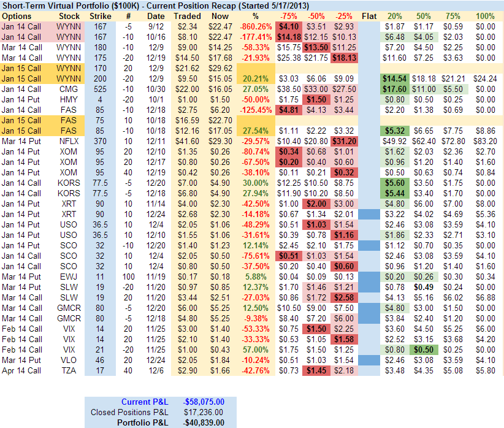Viewport: 504px width, 428px height.
Task: Click the green highlighted $14.54 cell
Action: coord(395,78)
